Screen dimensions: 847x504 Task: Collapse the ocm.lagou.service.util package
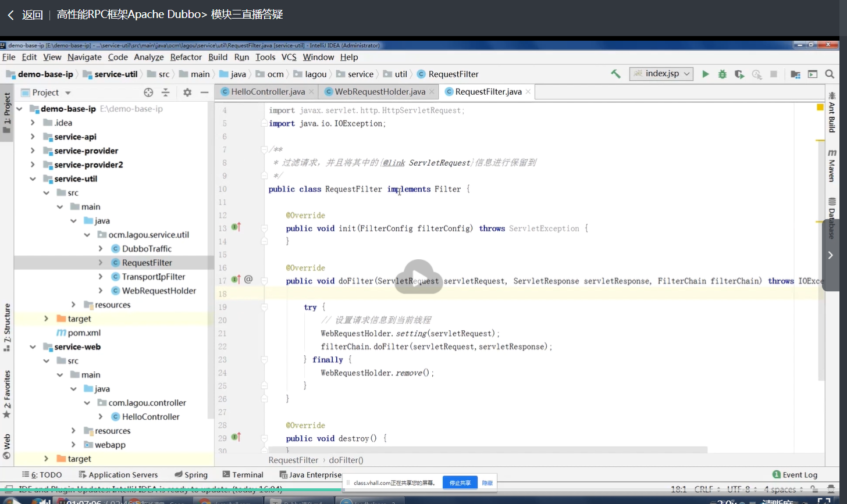pos(87,235)
